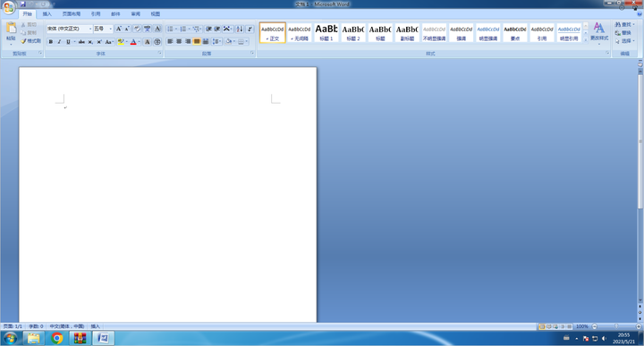Image resolution: width=644 pixels, height=346 pixels.
Task: Open Change Case Aa dropdown
Action: point(109,42)
